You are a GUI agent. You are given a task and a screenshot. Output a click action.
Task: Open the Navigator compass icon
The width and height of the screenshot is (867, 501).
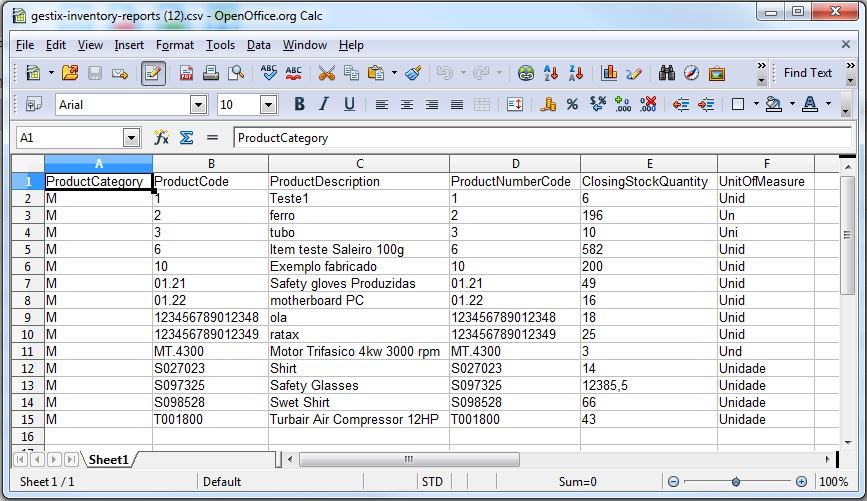(x=692, y=73)
